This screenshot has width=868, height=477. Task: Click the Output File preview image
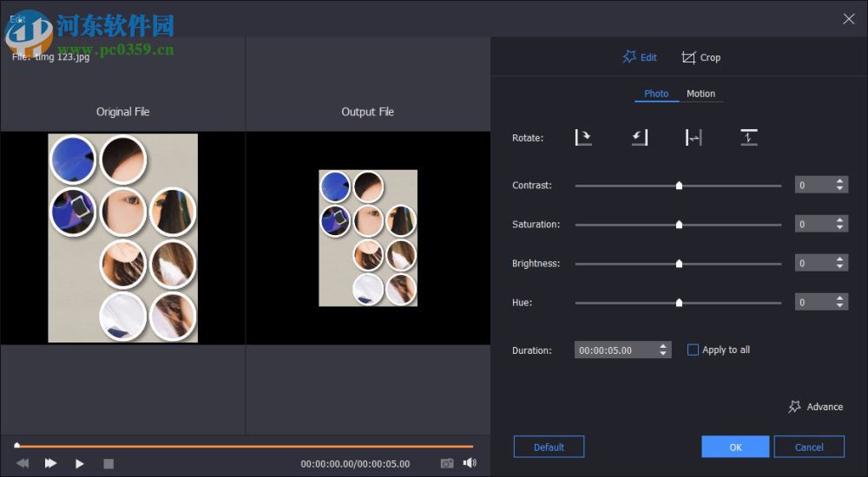tap(368, 238)
